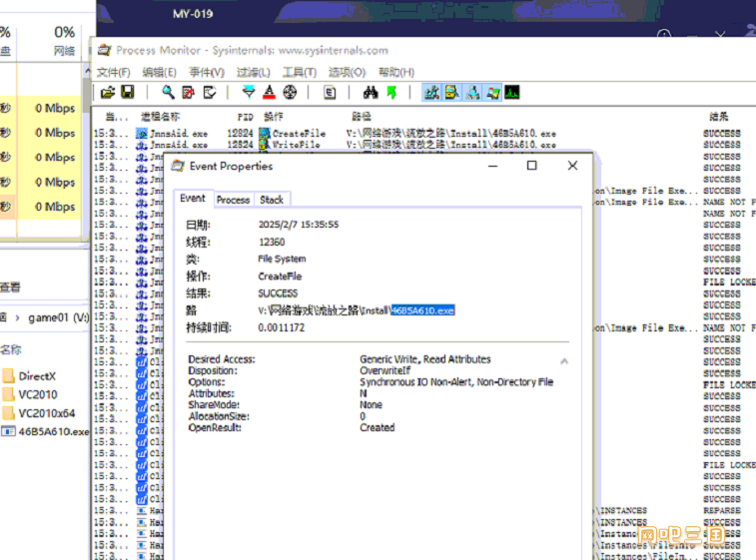Click the Save floppy disk icon

click(x=128, y=92)
